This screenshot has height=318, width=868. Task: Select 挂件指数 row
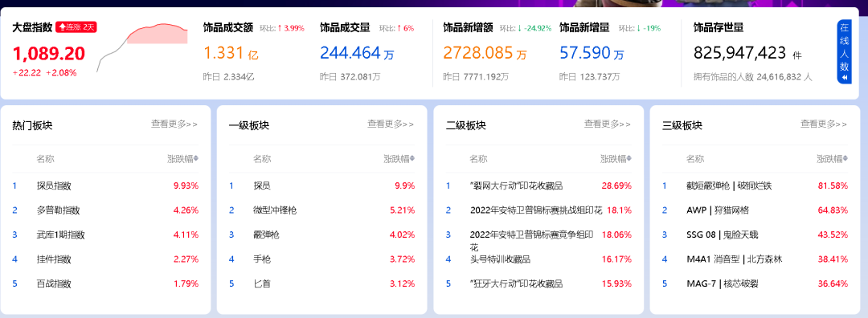[105, 259]
